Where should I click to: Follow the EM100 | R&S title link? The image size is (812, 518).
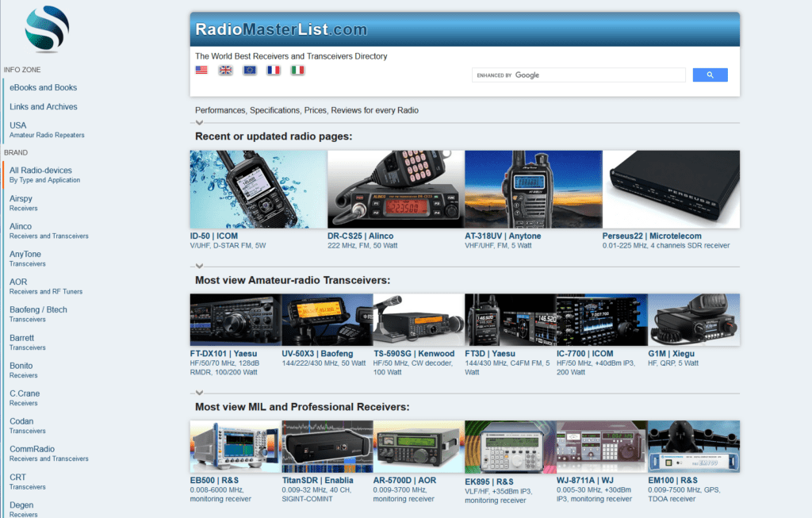(672, 481)
